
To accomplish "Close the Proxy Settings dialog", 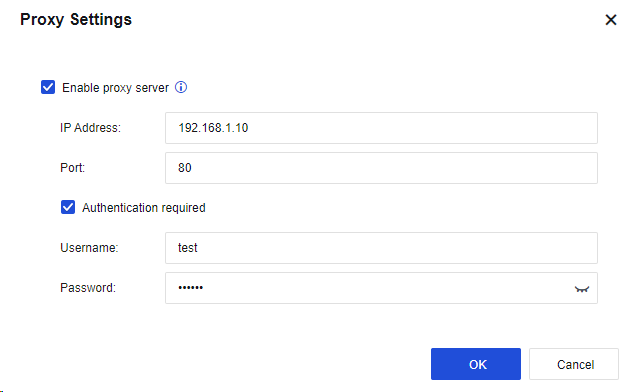I will [x=611, y=20].
